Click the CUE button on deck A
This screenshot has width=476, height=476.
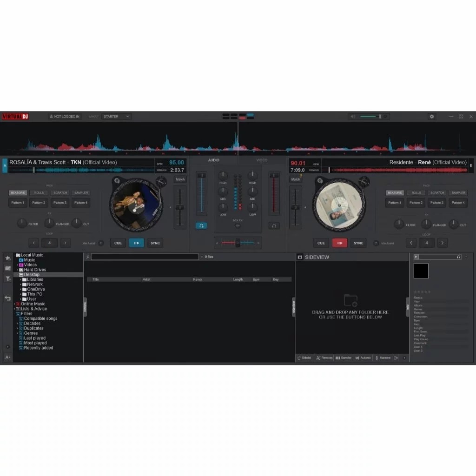[118, 243]
